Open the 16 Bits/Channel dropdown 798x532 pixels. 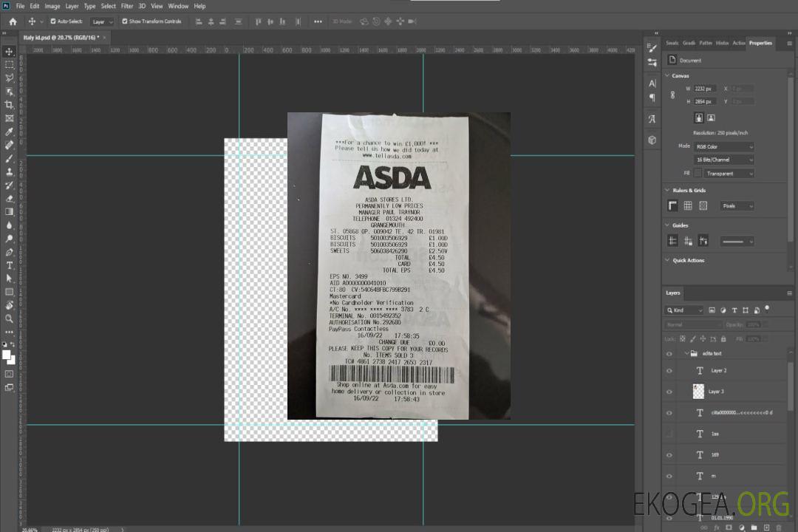723,160
